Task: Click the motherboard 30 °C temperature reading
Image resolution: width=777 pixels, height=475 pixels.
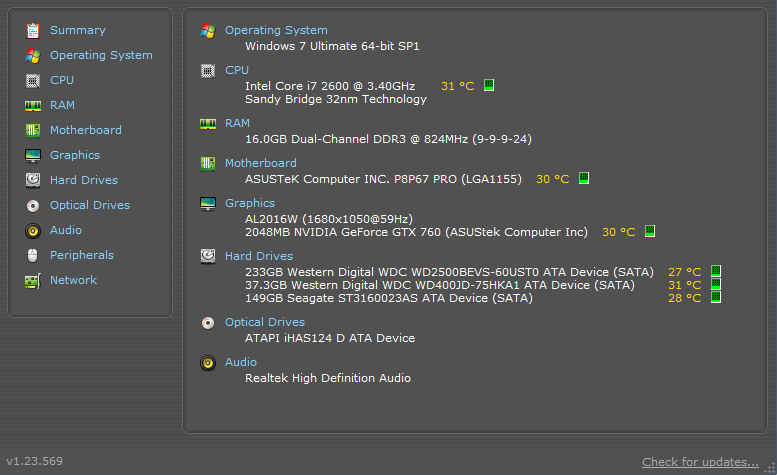Action: click(x=553, y=179)
